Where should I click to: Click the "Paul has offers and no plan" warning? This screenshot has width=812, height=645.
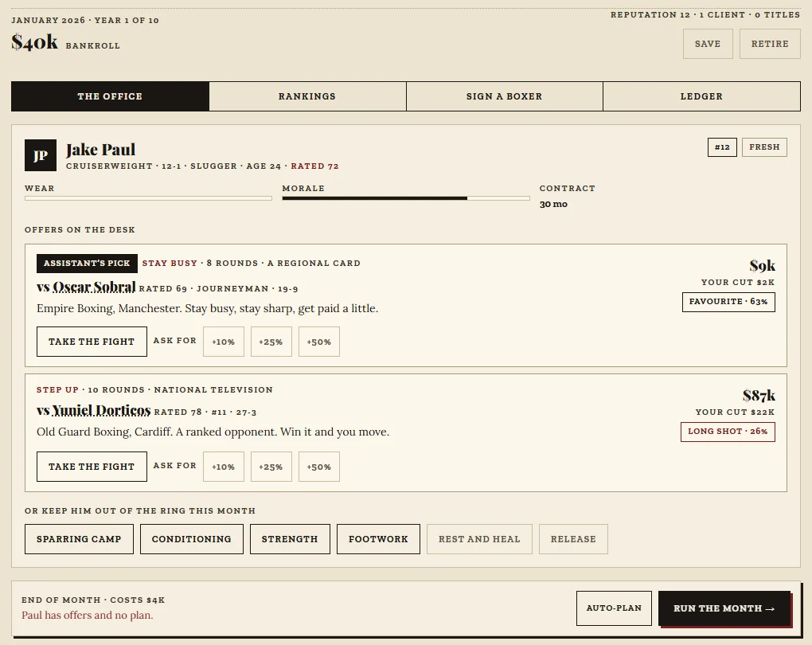pyautogui.click(x=88, y=615)
